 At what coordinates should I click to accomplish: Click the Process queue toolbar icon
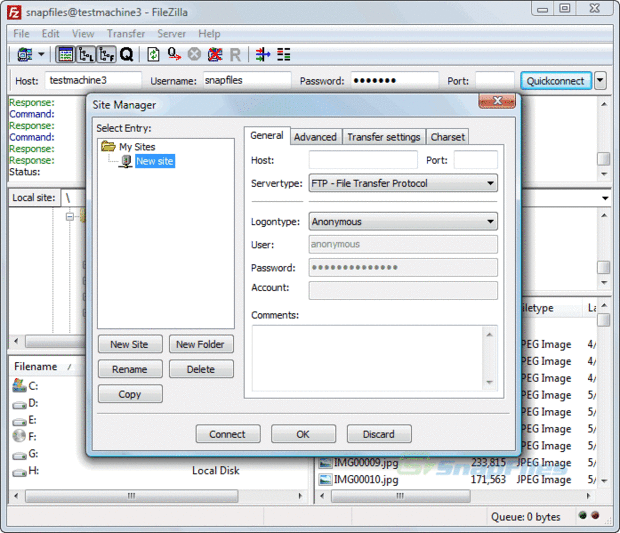[174, 54]
